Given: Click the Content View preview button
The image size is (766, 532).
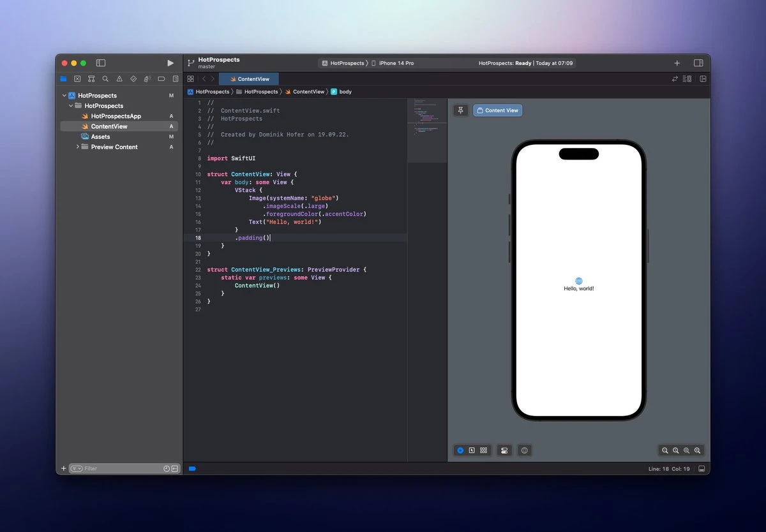Looking at the screenshot, I should (x=497, y=110).
